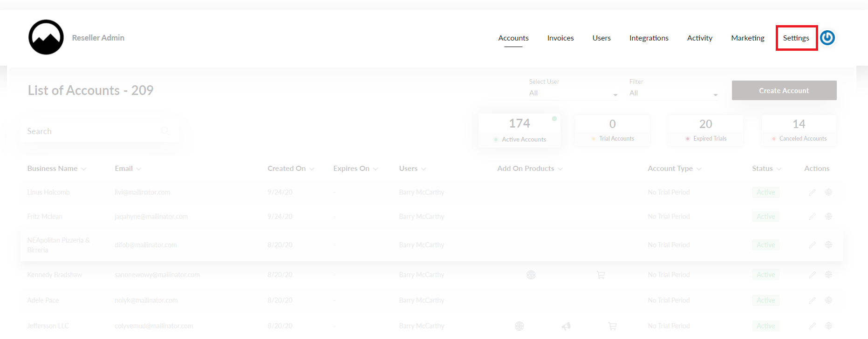Open the Select User dropdown
This screenshot has height=339, width=868.
point(574,93)
